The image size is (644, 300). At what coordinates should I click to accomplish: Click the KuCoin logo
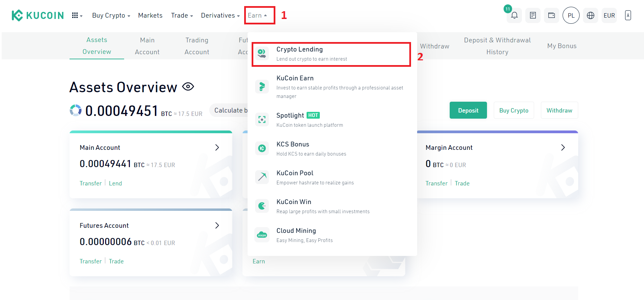[x=38, y=15]
